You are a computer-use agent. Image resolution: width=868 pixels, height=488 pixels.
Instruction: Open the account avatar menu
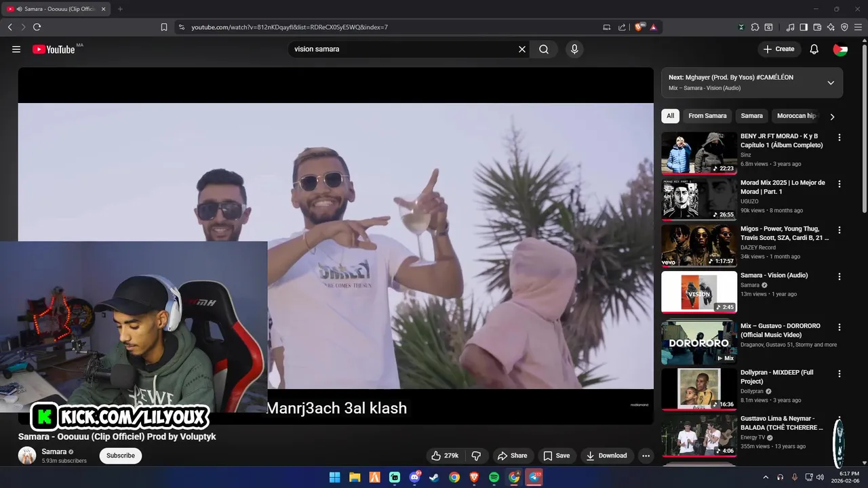point(840,49)
